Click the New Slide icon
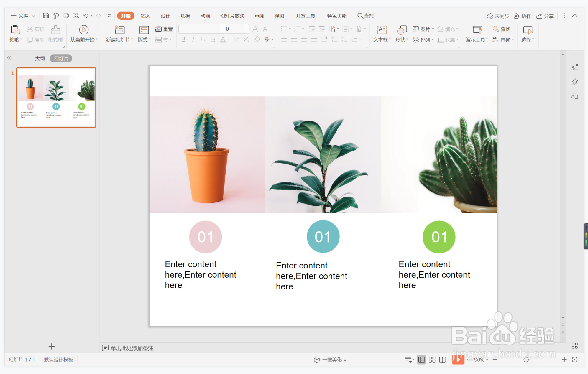The image size is (588, 374). 119,30
